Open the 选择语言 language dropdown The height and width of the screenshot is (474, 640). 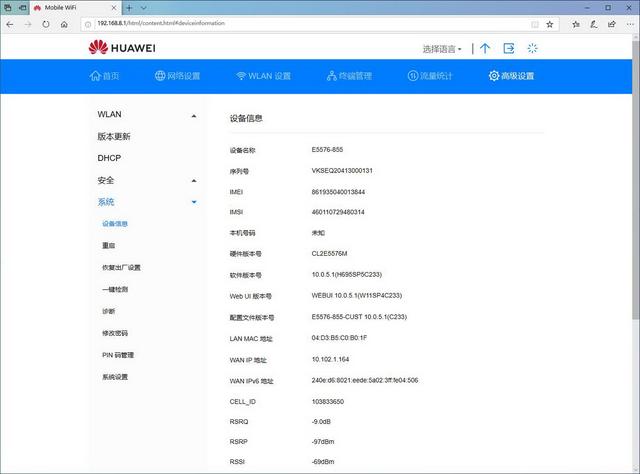point(442,49)
